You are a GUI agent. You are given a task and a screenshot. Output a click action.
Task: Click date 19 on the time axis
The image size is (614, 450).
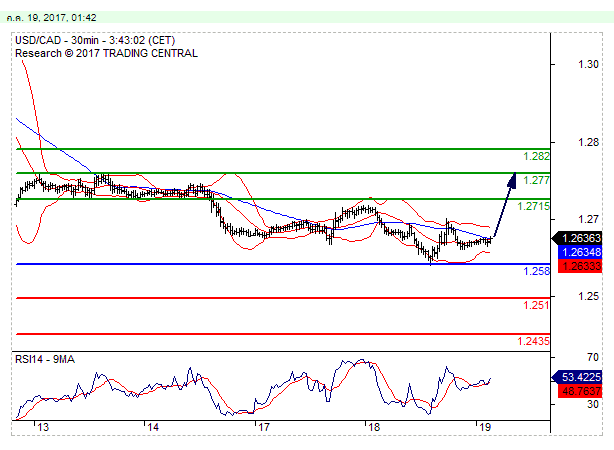click(485, 427)
